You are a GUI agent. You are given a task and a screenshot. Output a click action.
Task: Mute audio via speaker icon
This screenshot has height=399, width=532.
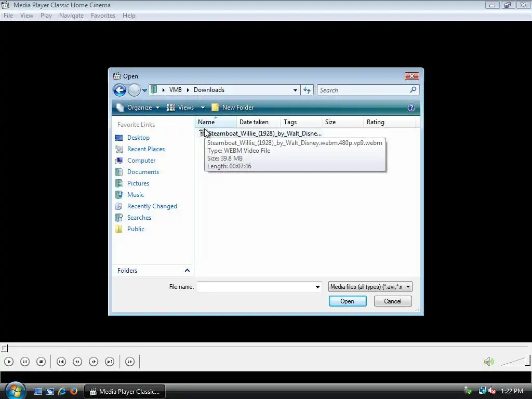pyautogui.click(x=488, y=362)
